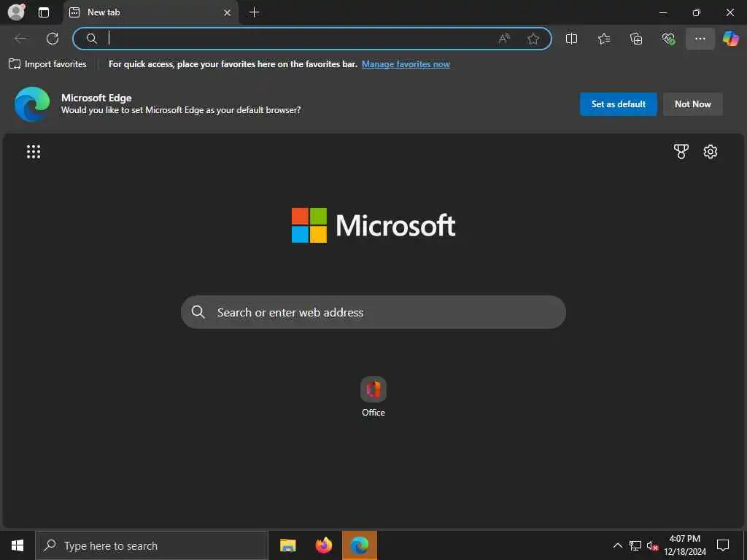Open page settings gear
The image size is (747, 560).
tap(711, 152)
